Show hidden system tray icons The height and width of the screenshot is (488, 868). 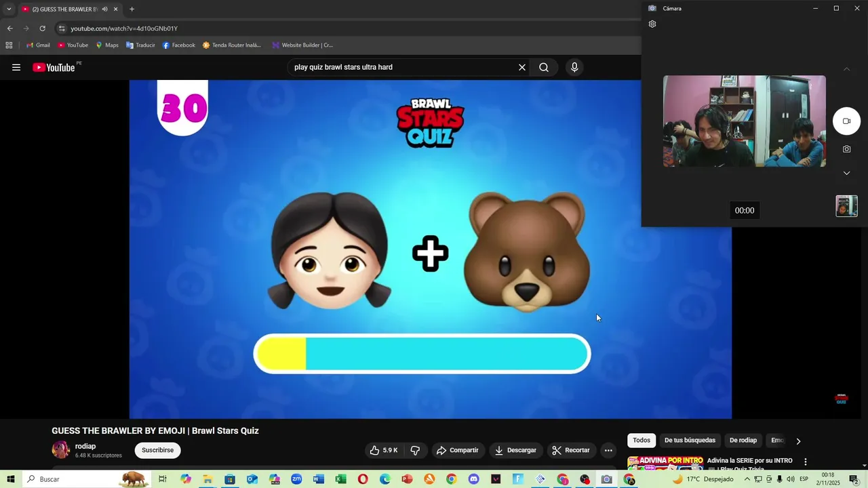click(747, 479)
